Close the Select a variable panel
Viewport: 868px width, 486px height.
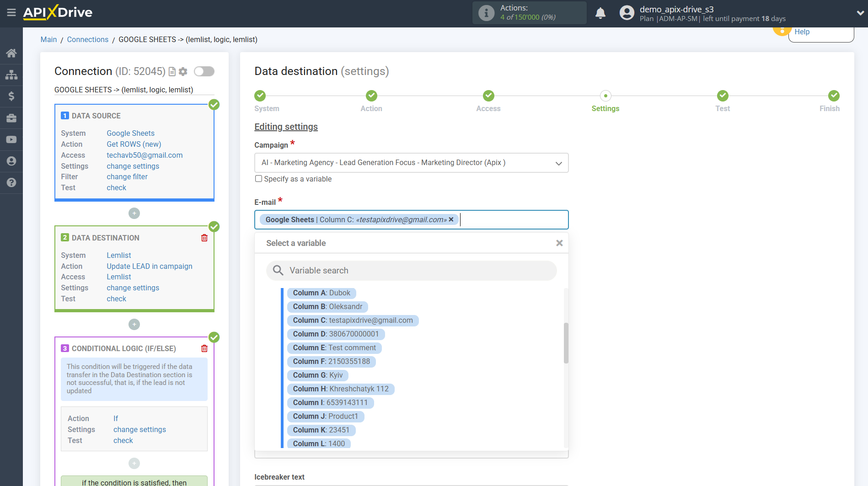point(559,243)
